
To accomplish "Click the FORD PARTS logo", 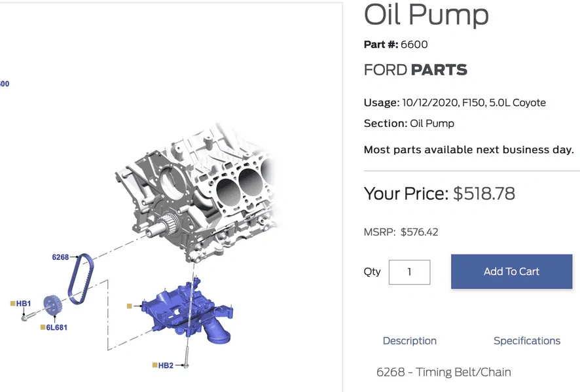I will (416, 69).
